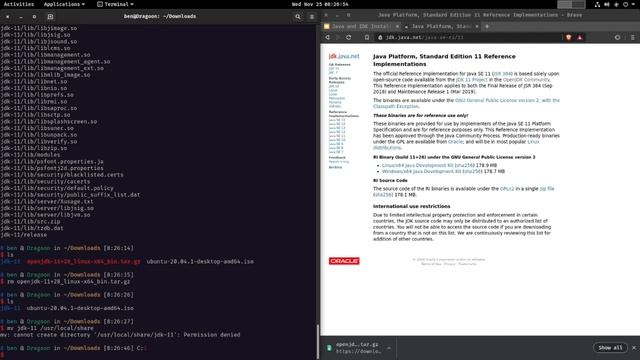Click the 'mv jdk-11 /usr/local/share' command
The image size is (640, 360).
50,328
